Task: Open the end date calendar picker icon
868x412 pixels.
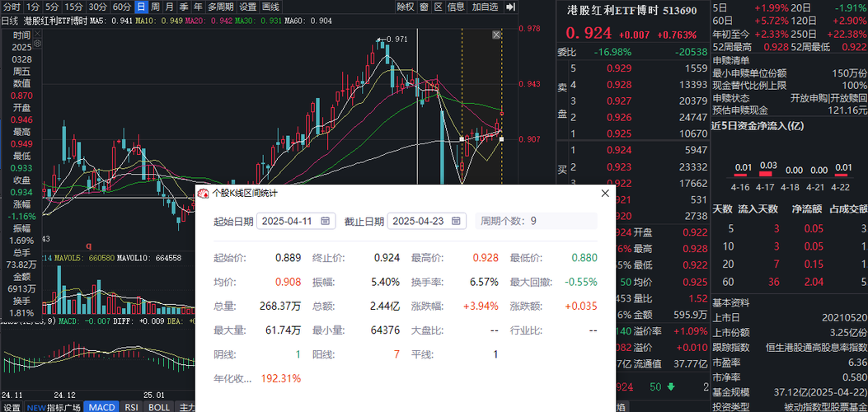Action: tap(457, 221)
